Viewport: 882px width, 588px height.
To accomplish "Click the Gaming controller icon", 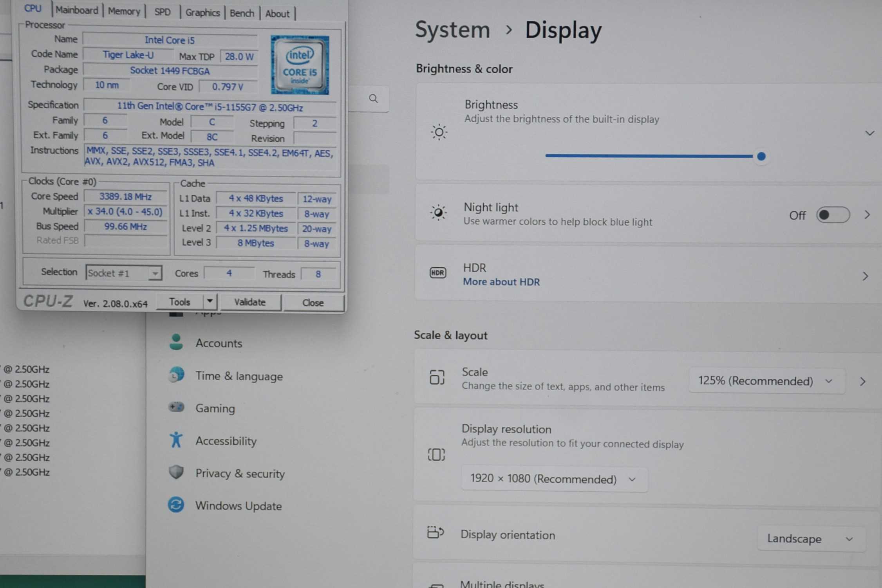I will pos(176,407).
